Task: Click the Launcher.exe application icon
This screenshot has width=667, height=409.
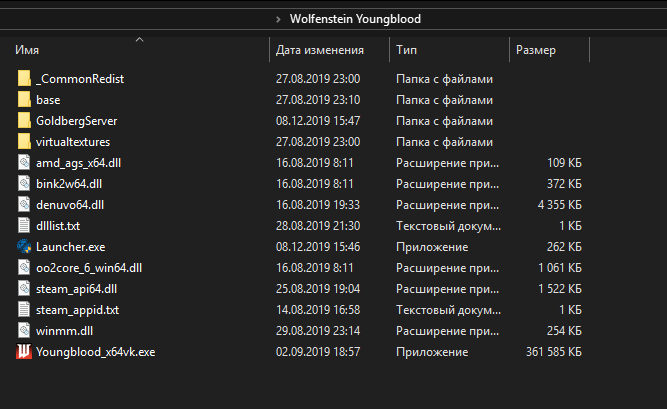Action: [x=24, y=246]
